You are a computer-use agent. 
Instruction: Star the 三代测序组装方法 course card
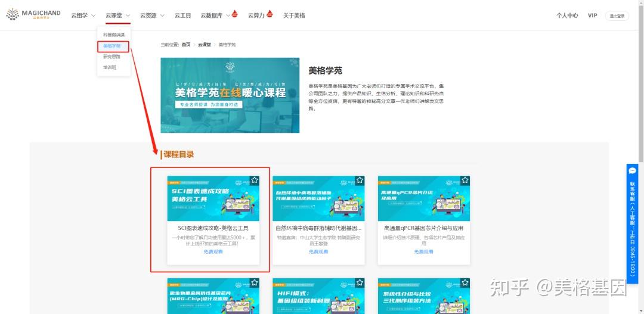(465, 282)
